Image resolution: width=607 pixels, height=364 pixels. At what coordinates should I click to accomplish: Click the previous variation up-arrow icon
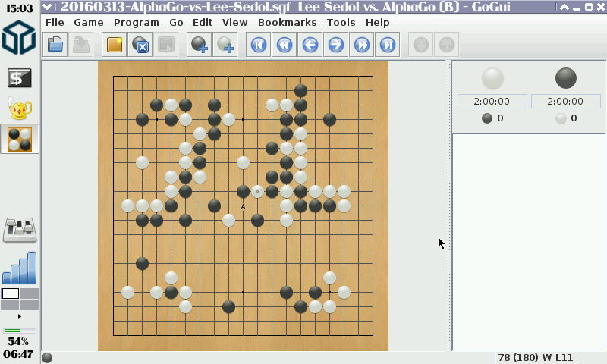pyautogui.click(x=447, y=45)
